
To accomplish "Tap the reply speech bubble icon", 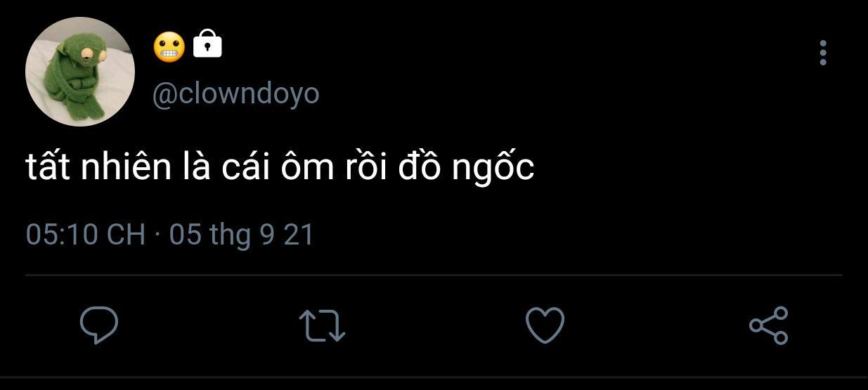I will pos(98,325).
